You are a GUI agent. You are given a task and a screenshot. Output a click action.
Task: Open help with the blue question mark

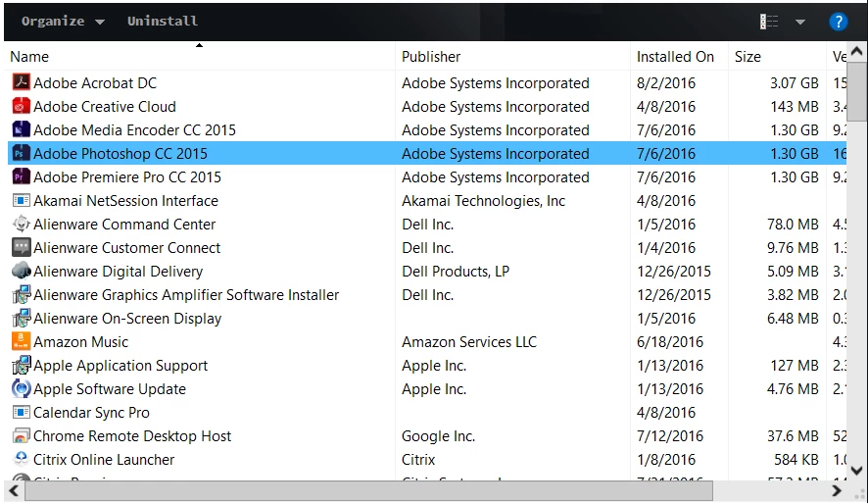838,22
